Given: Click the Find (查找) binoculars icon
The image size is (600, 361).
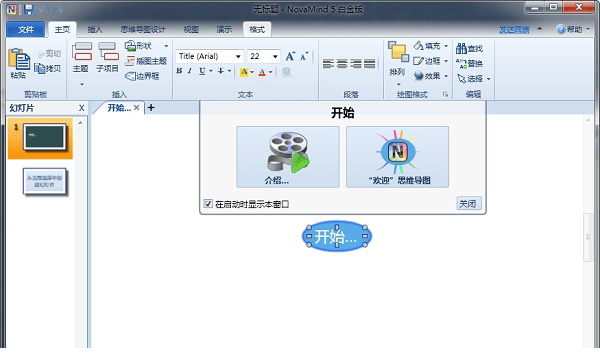Looking at the screenshot, I should (x=461, y=48).
